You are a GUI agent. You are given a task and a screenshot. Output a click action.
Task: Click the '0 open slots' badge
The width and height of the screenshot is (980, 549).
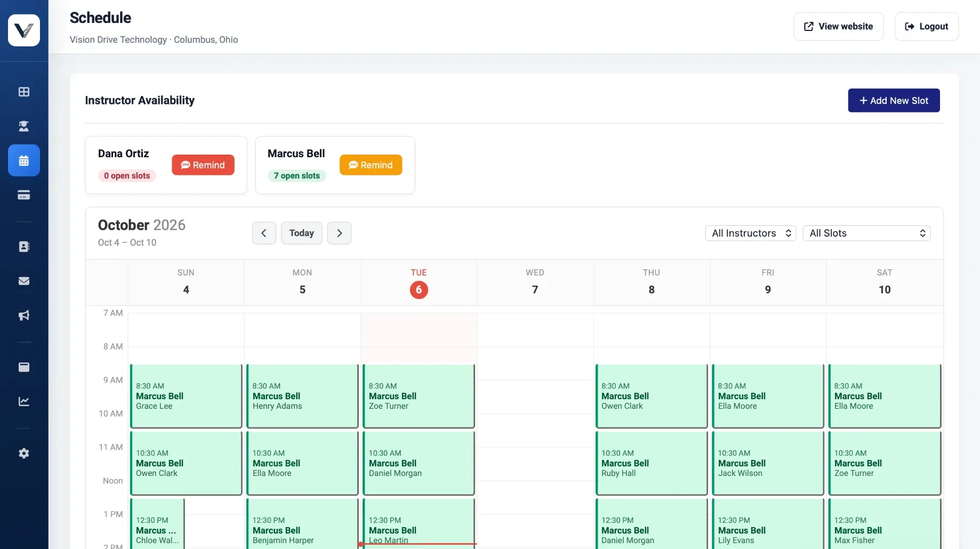(127, 175)
